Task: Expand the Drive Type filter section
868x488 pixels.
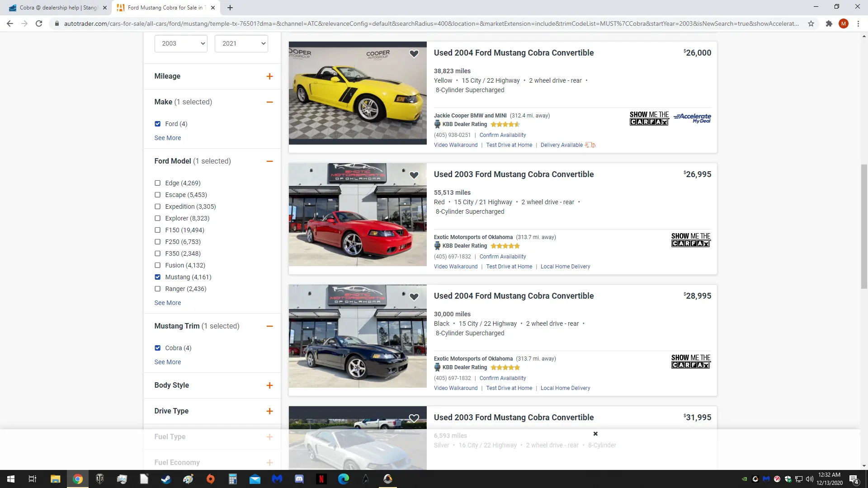Action: click(269, 411)
